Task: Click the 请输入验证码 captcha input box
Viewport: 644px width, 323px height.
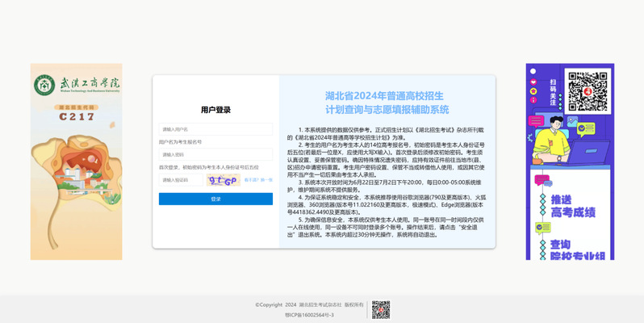Action: tap(180, 180)
